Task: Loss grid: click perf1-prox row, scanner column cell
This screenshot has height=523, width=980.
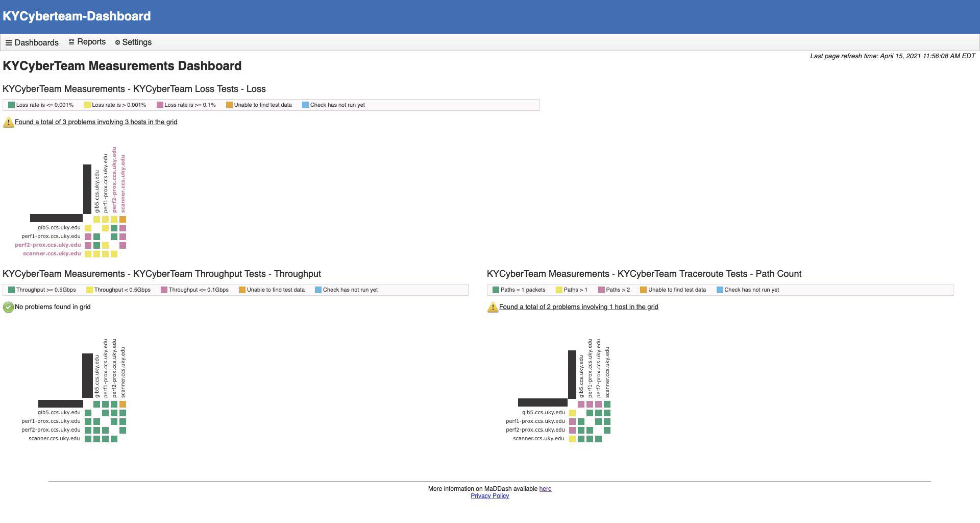Action: 122,236
